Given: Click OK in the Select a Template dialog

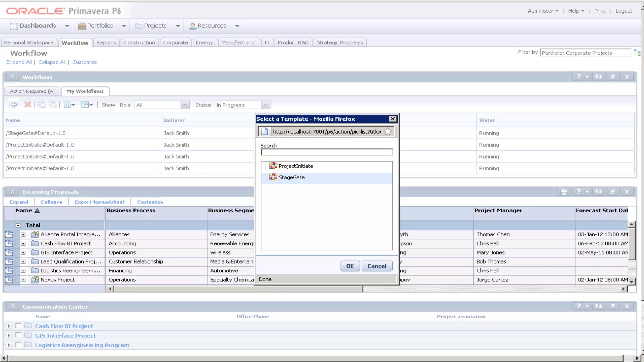Looking at the screenshot, I should [350, 266].
